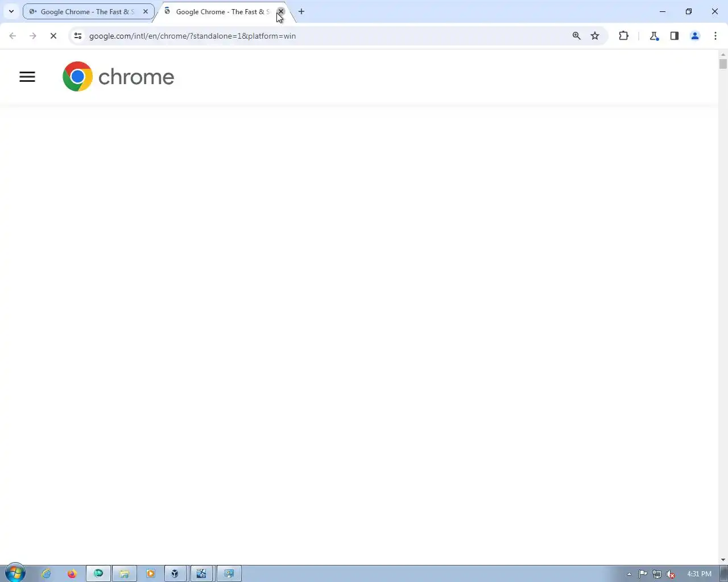Go forward using the forward arrow
This screenshot has width=728, height=582.
tap(33, 36)
